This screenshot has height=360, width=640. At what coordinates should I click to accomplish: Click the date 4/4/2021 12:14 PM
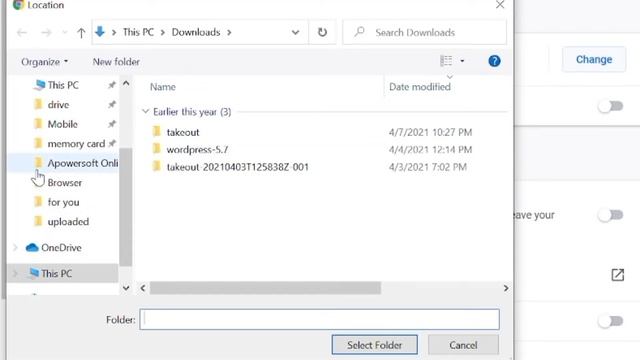[430, 149]
